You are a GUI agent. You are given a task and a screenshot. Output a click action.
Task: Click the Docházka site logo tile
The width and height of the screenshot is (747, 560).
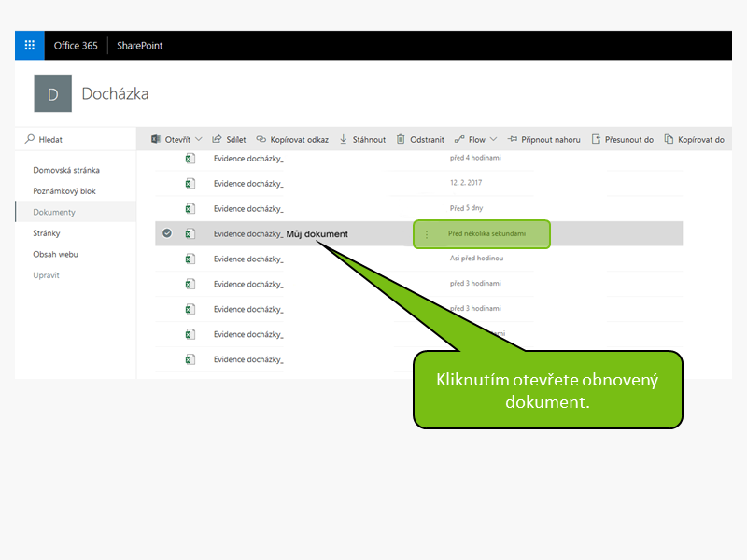pos(52,93)
